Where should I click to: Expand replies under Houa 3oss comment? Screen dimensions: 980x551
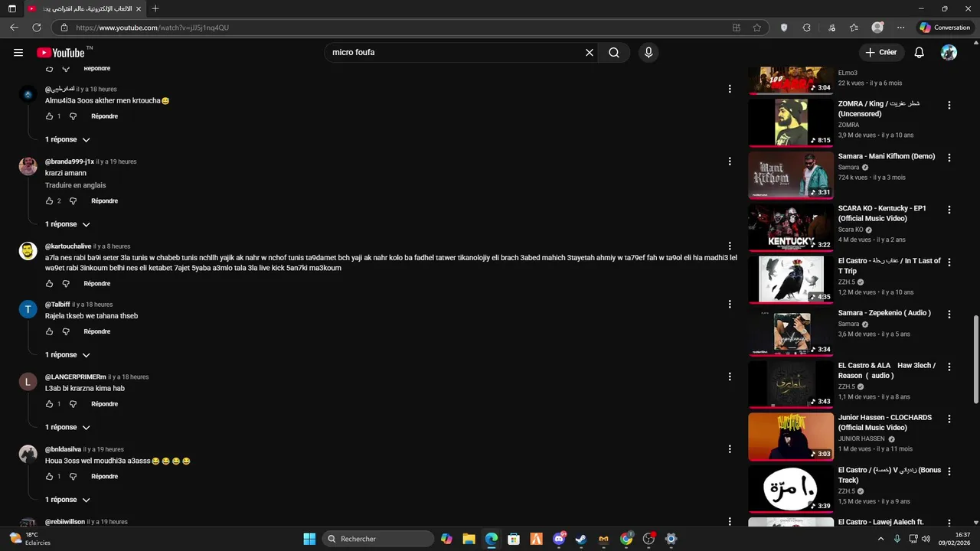click(x=67, y=500)
